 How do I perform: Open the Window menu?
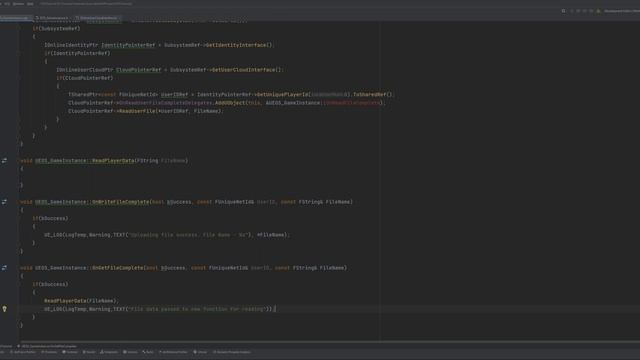point(18,4)
